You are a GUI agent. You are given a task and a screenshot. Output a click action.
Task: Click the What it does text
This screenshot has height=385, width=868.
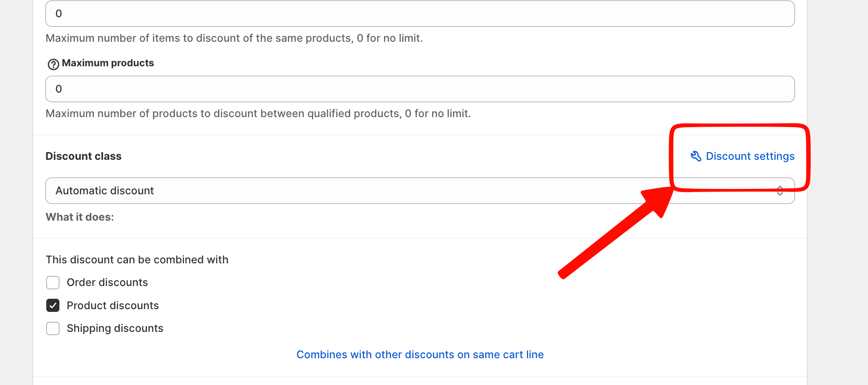(80, 217)
